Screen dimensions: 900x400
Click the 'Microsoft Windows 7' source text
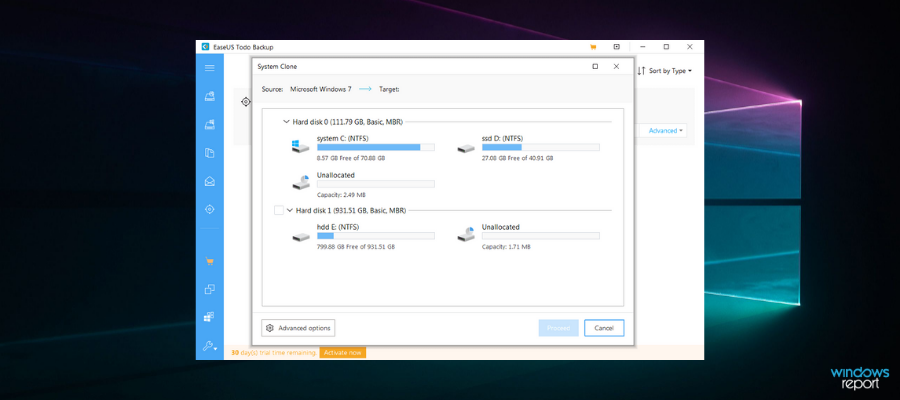pos(321,89)
